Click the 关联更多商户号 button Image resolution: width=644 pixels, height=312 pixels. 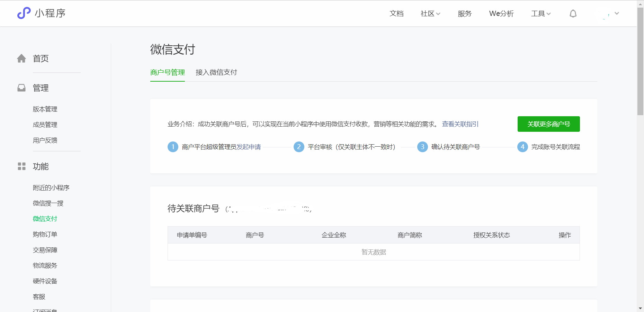coord(548,124)
